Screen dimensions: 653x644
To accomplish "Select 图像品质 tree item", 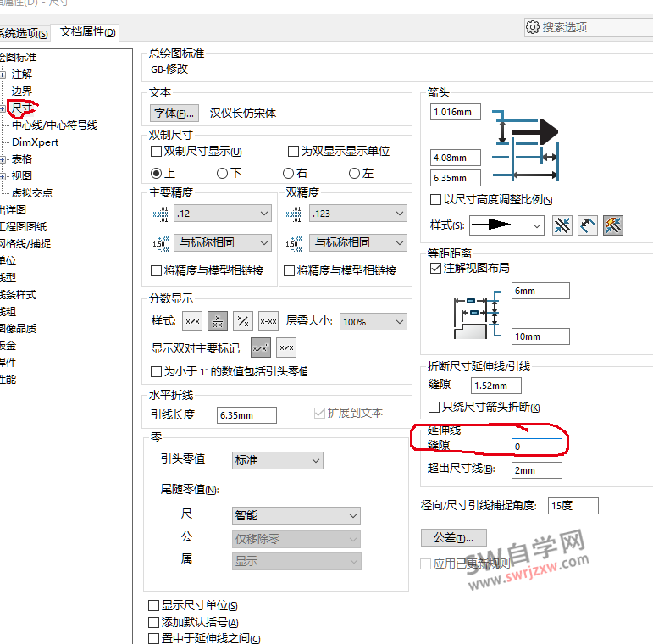I will pyautogui.click(x=18, y=328).
